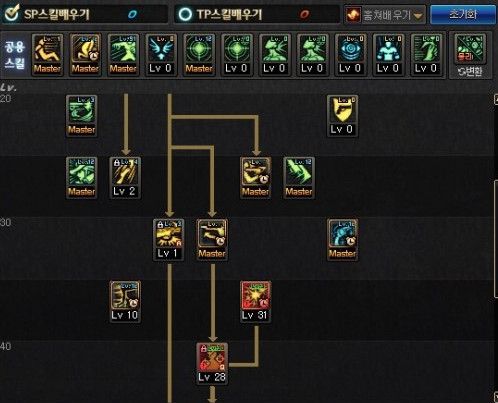
Task: Click the cyan eye common skill at Lv 0
Action: click(351, 55)
